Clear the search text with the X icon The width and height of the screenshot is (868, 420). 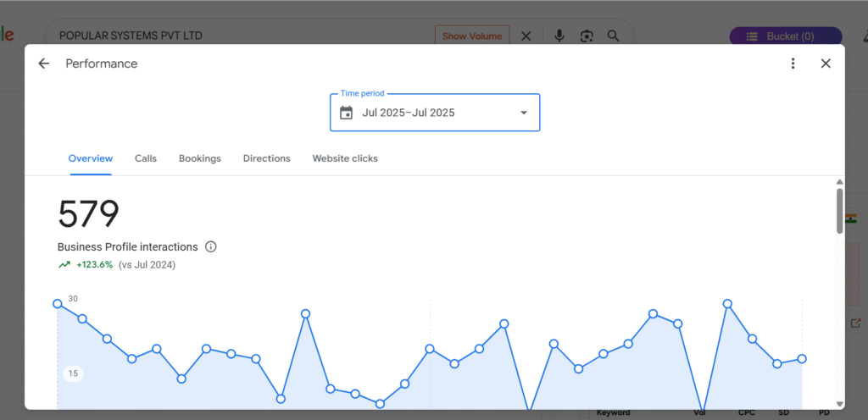tap(526, 36)
